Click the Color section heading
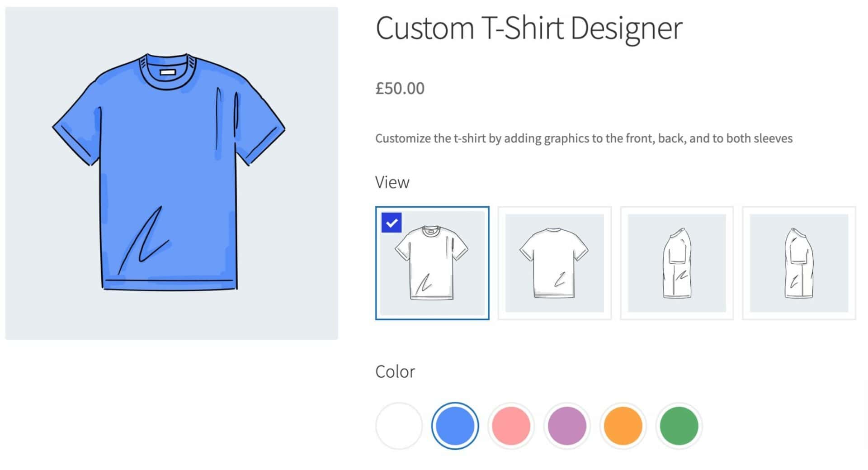868x470 pixels. click(x=395, y=371)
